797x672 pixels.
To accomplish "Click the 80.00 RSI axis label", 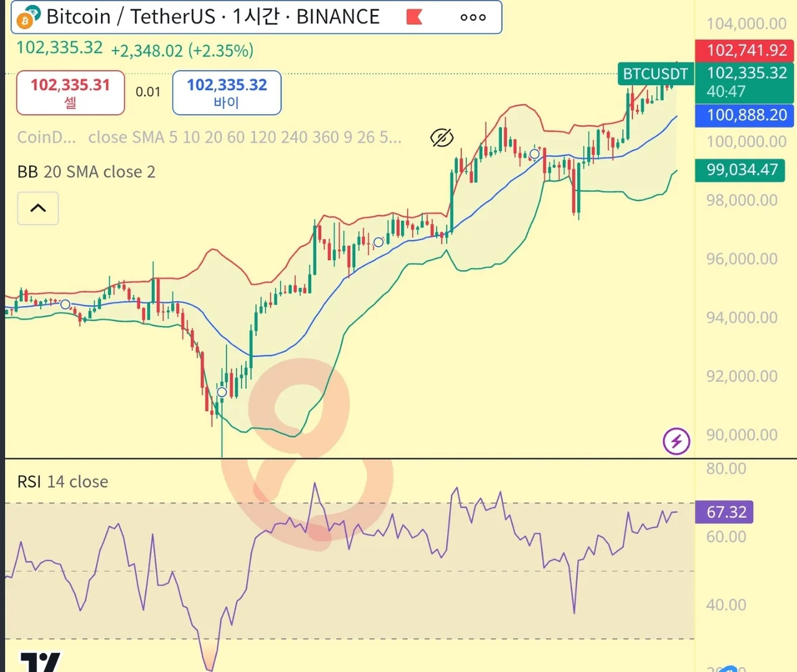I will pos(726,469).
